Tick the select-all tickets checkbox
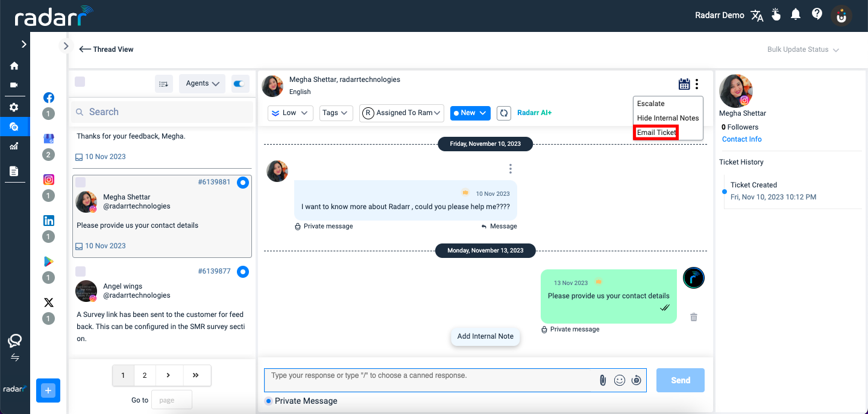 pyautogui.click(x=80, y=82)
